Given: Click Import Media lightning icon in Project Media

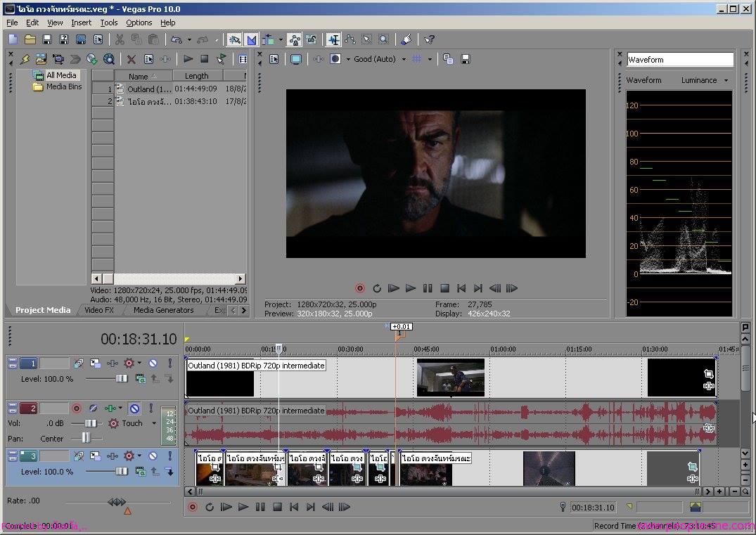Looking at the screenshot, I should coord(25,59).
